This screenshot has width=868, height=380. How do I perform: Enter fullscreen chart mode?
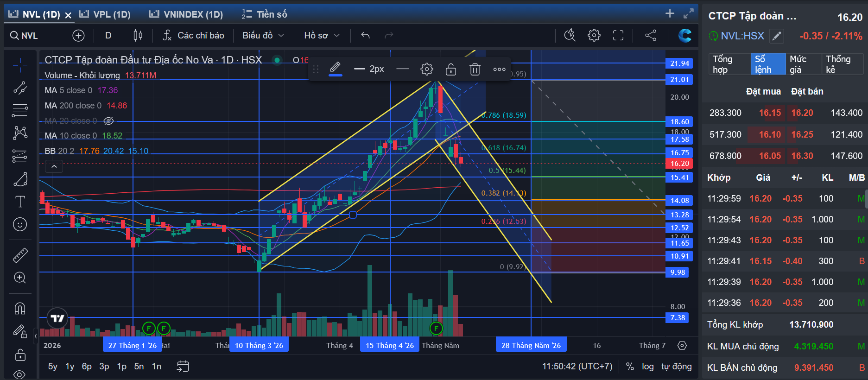click(618, 36)
